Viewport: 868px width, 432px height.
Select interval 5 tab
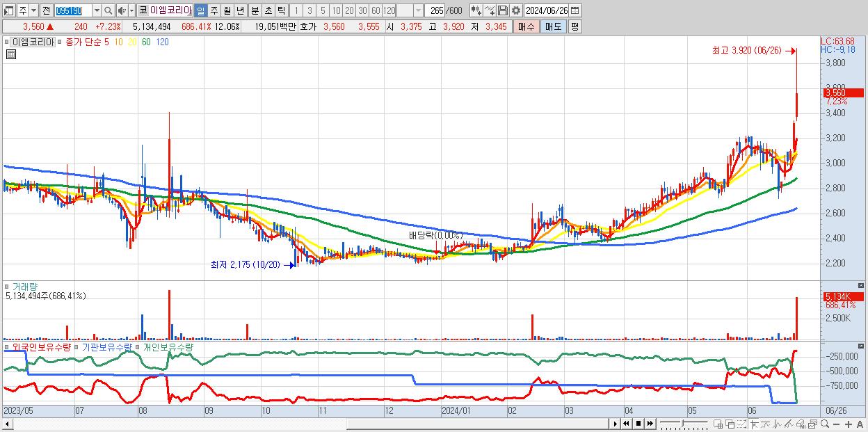[323, 10]
